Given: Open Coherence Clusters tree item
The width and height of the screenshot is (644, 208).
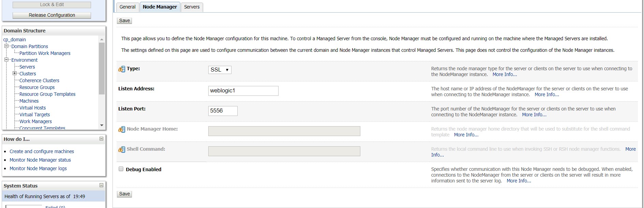Looking at the screenshot, I should tap(39, 80).
